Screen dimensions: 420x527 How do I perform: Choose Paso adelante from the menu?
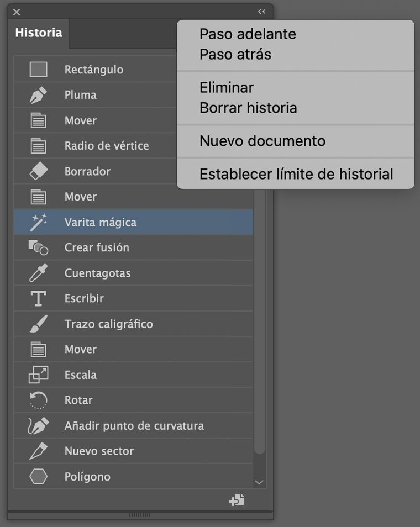coord(246,34)
